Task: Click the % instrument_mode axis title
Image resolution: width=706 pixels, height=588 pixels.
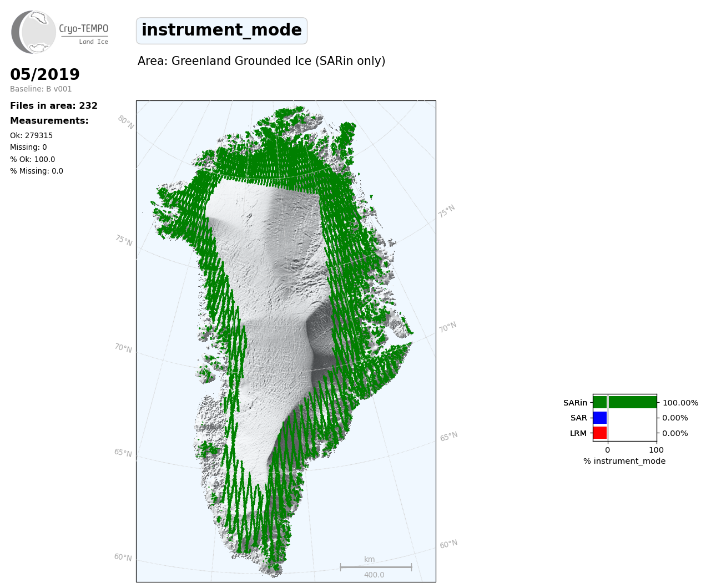Action: point(624,461)
